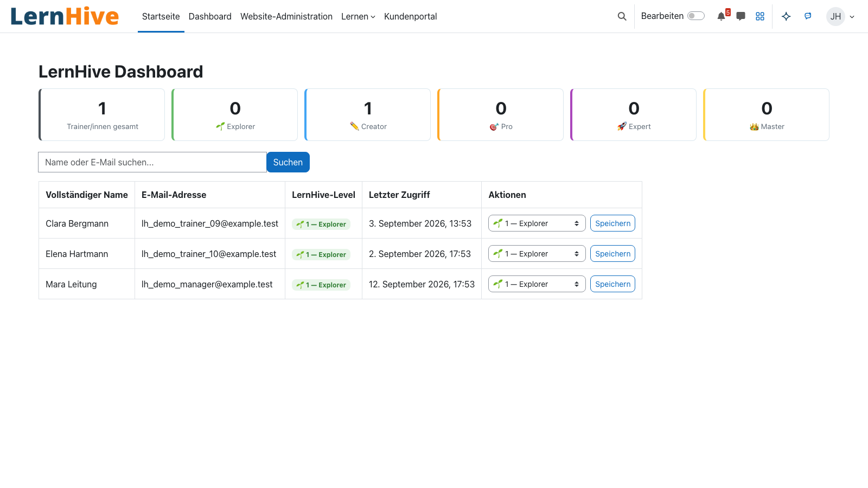Go to the Startseite tab
868x488 pixels.
[x=161, y=16]
